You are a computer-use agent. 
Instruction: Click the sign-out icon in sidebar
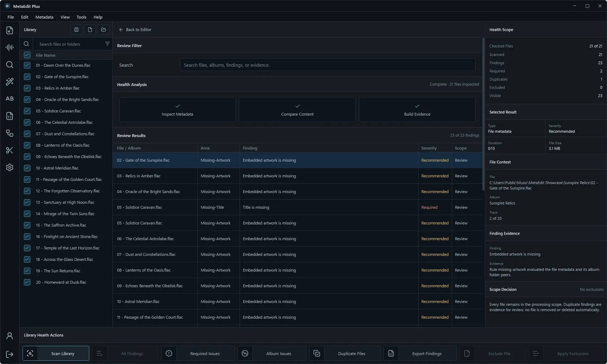pyautogui.click(x=10, y=354)
